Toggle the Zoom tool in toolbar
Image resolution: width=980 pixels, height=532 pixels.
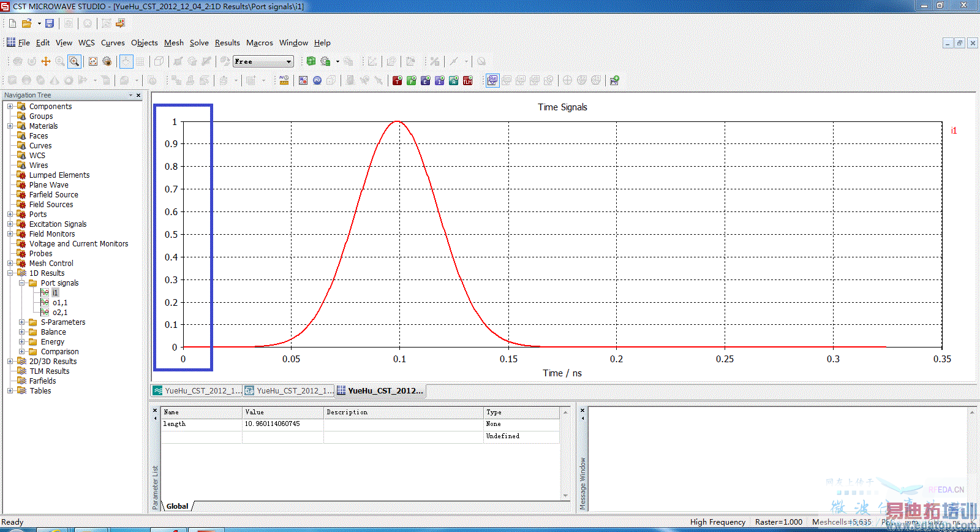74,61
